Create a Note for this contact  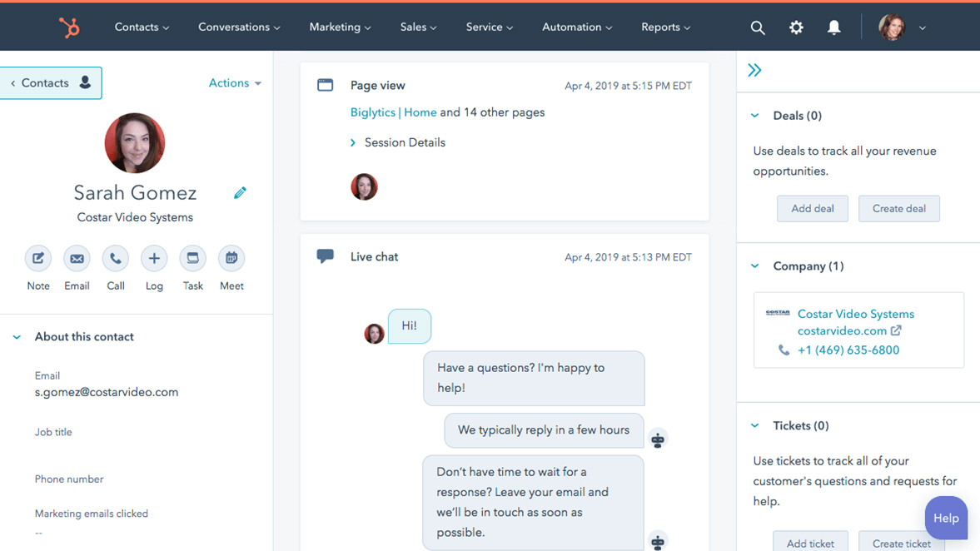(38, 259)
